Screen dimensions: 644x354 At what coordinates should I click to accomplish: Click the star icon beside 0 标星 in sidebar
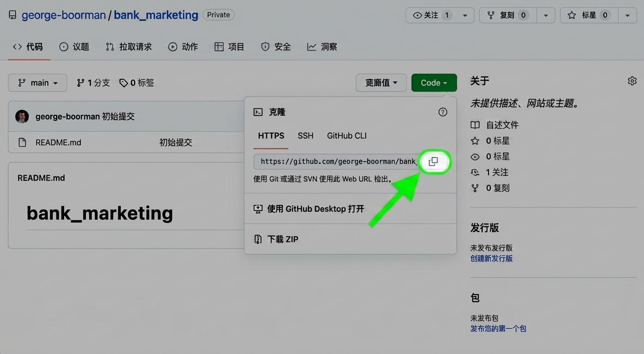coord(475,141)
